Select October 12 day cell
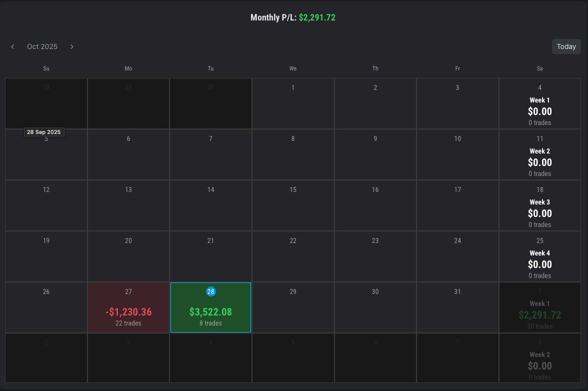 [x=46, y=205]
